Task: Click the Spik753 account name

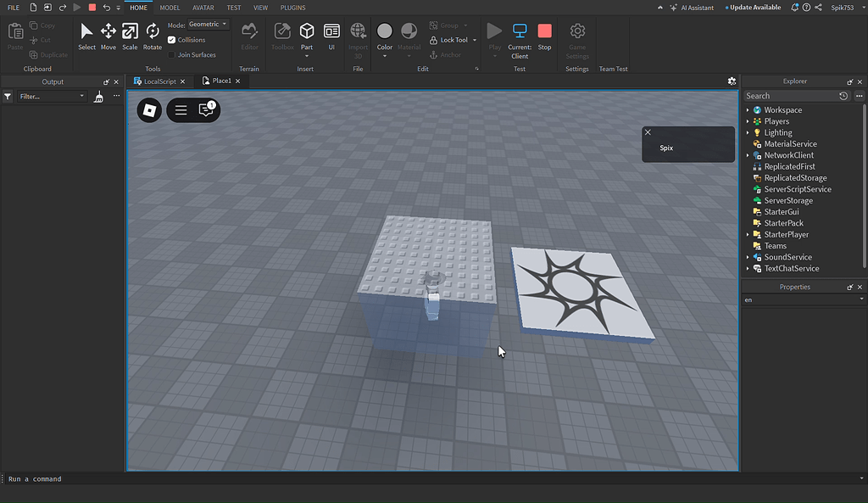Action: coord(842,8)
